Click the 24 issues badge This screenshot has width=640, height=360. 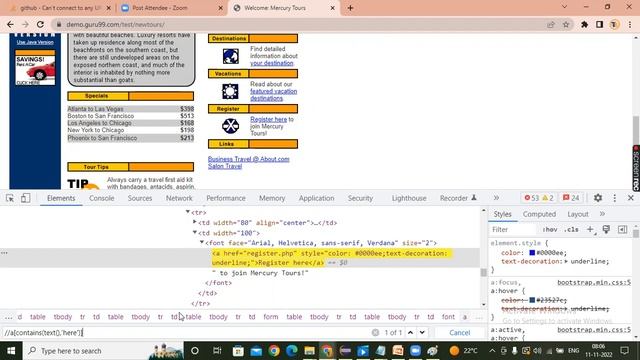point(571,198)
